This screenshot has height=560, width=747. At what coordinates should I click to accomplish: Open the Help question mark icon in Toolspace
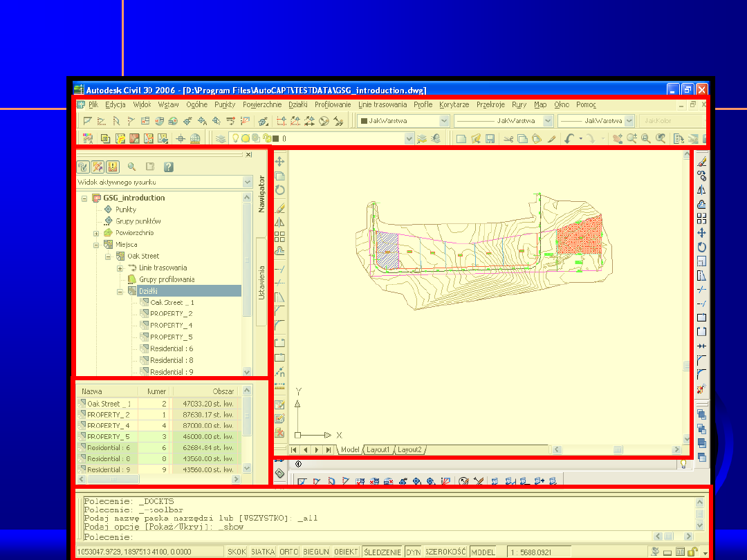[x=168, y=167]
